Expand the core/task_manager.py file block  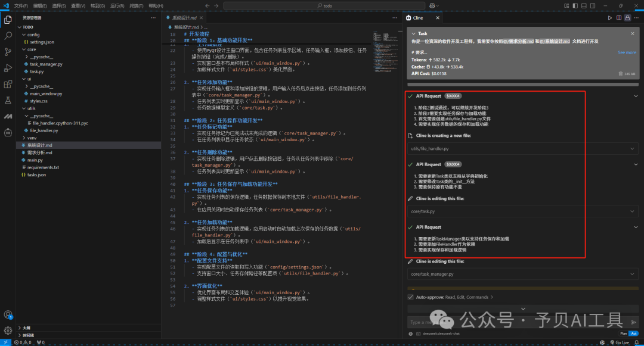click(522, 274)
